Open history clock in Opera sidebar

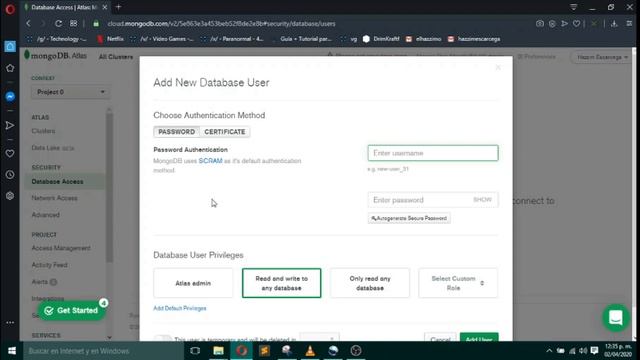coord(10,175)
